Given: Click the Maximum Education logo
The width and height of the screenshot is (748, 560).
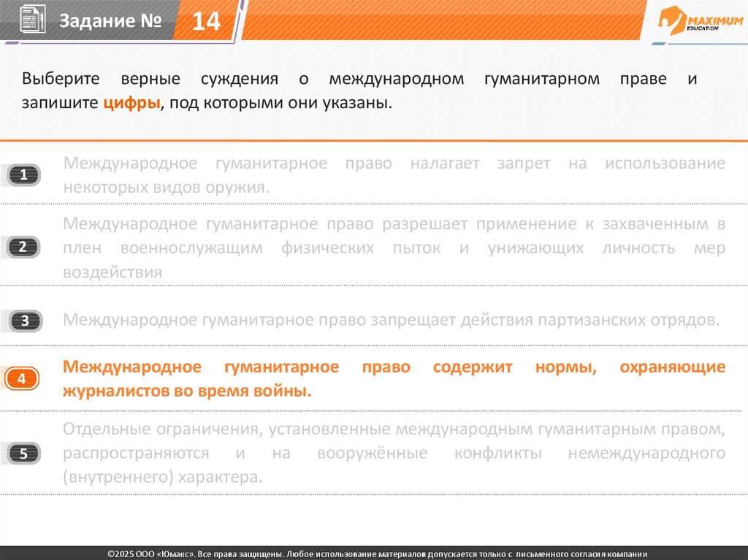Looking at the screenshot, I should (x=701, y=21).
